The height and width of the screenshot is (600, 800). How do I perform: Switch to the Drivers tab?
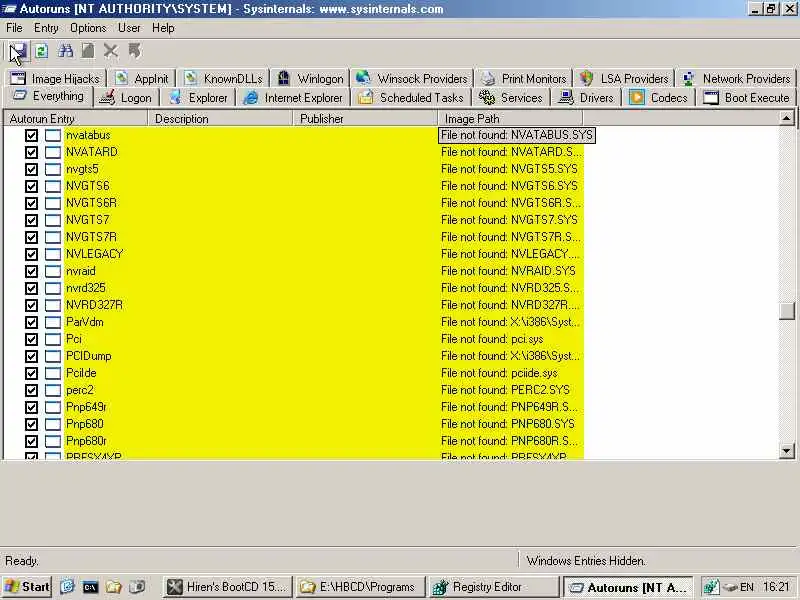(x=587, y=97)
